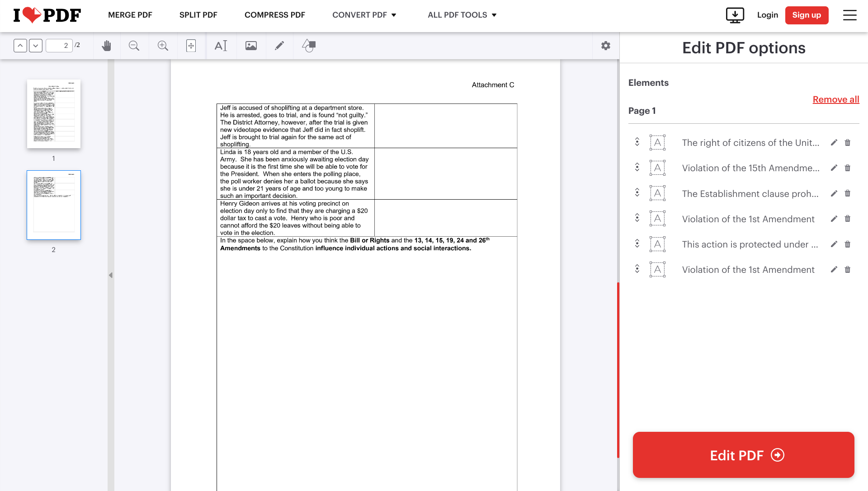This screenshot has width=868, height=491.
Task: Open the shapes annotation tool
Action: (309, 46)
